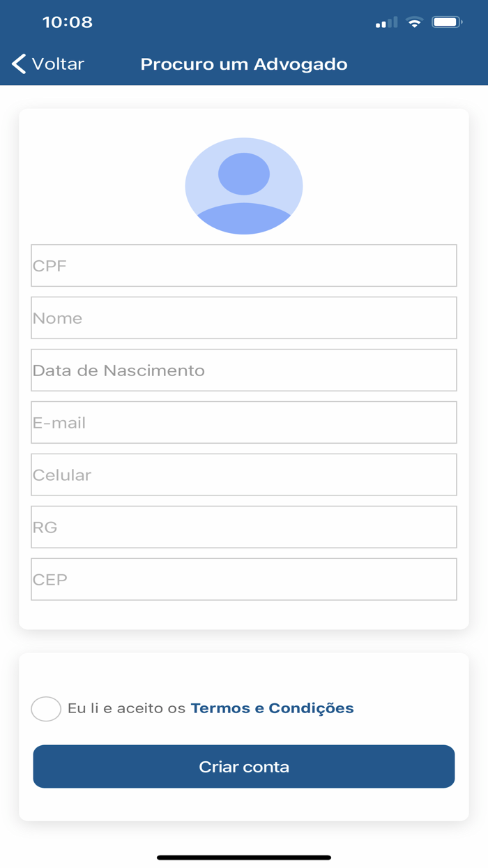Tap the profile avatar placeholder

click(x=244, y=186)
